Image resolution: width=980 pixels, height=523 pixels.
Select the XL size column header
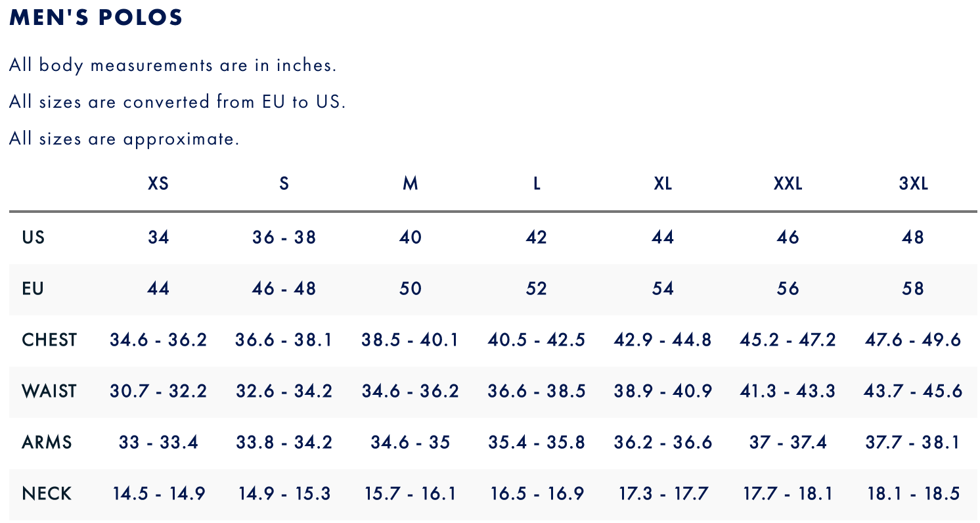click(x=663, y=184)
